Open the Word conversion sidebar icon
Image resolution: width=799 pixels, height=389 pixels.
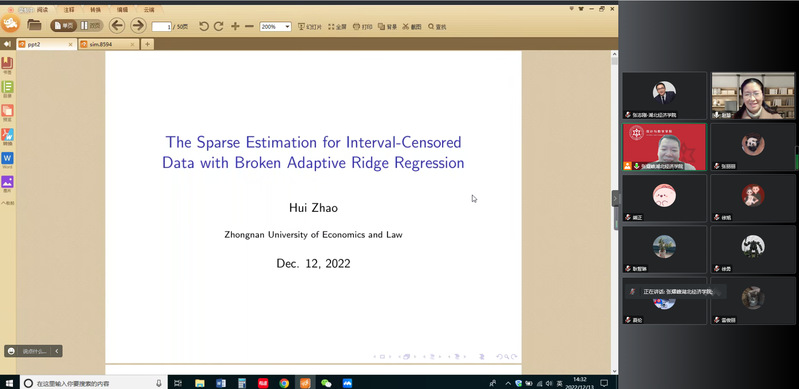point(7,159)
